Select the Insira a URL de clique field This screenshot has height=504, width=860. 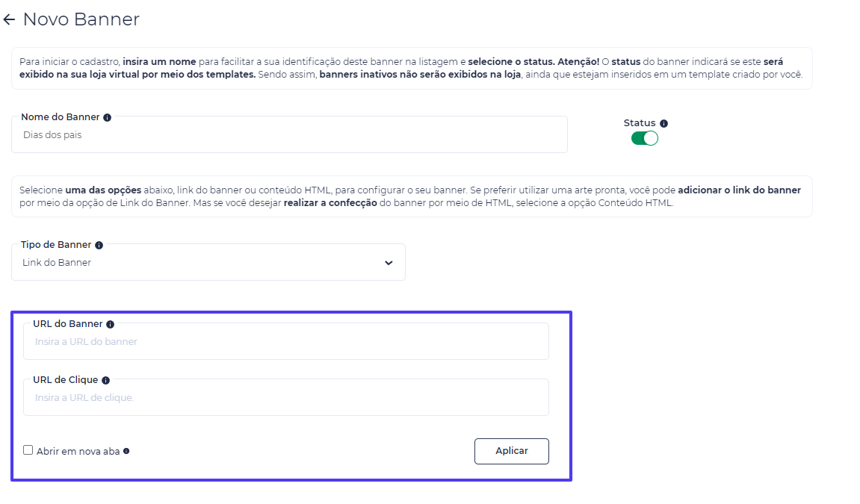tap(286, 398)
